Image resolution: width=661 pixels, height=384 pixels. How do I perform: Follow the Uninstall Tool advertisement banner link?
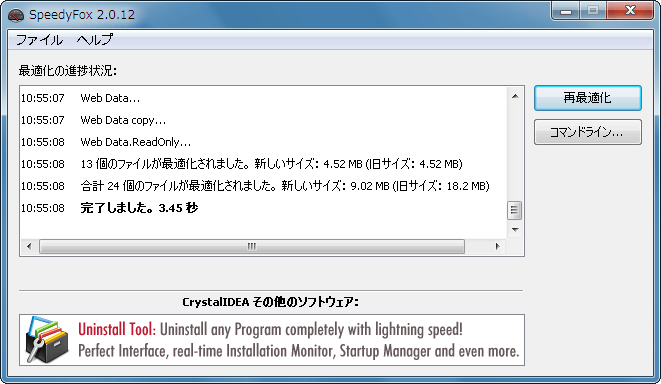[272, 340]
